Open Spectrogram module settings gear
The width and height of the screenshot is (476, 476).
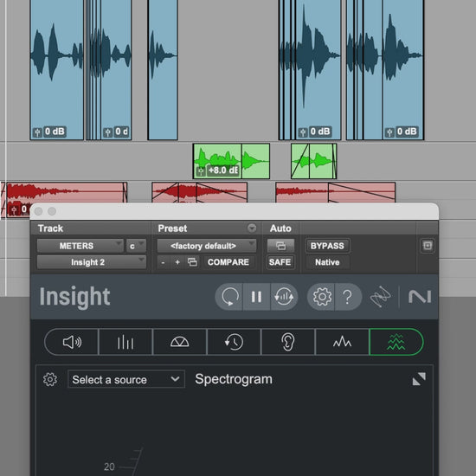(50, 379)
